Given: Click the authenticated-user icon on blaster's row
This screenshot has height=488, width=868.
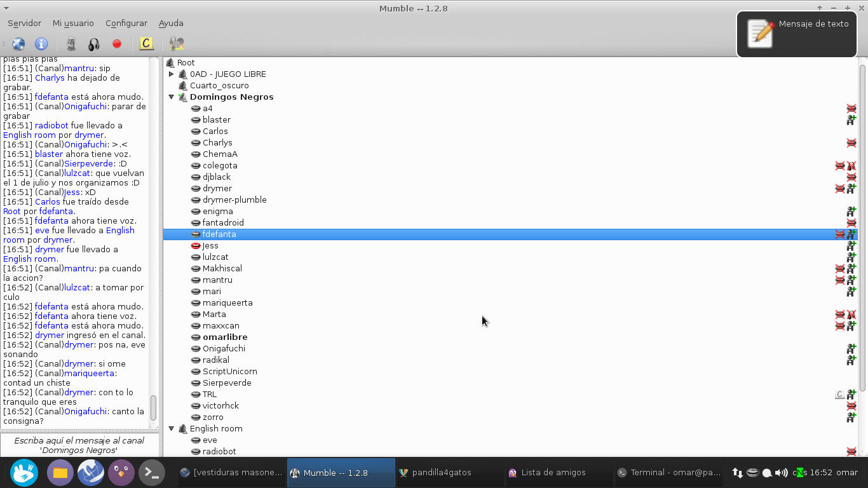Looking at the screenshot, I should coord(851,119).
